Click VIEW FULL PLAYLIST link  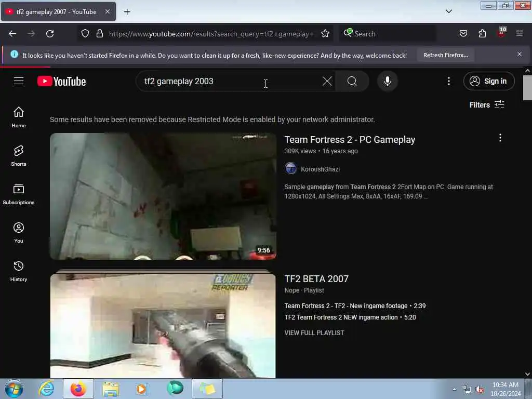(x=314, y=333)
